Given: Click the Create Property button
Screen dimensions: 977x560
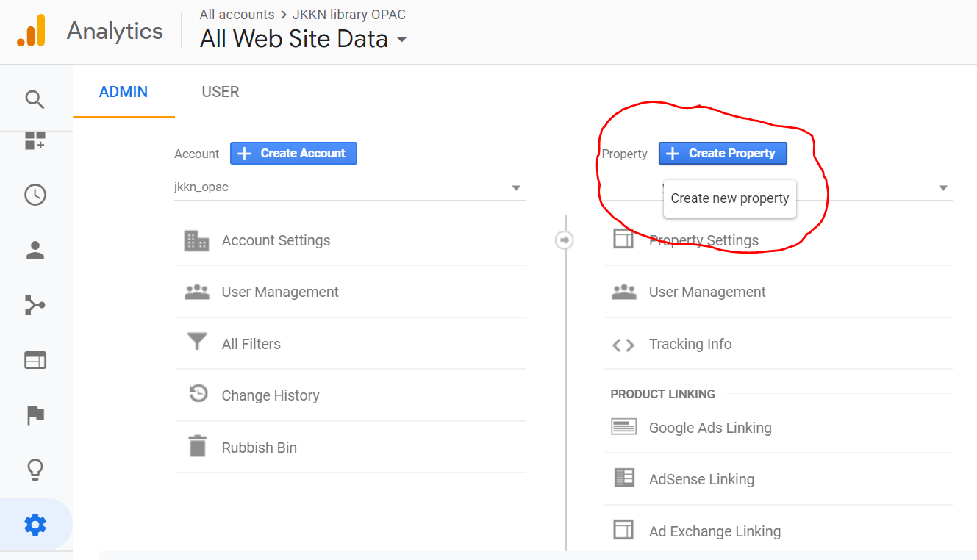Looking at the screenshot, I should [723, 153].
